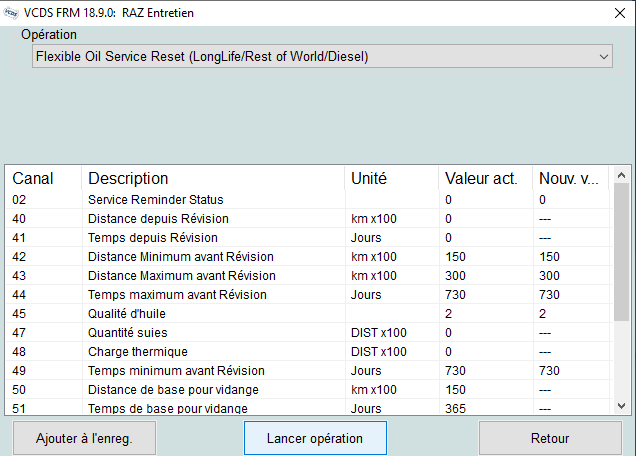
Task: Click the scrollbar down arrow
Action: pos(621,406)
